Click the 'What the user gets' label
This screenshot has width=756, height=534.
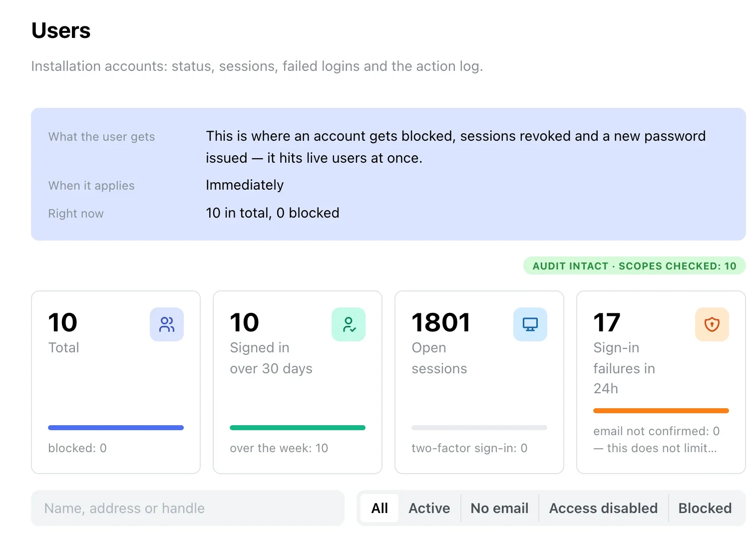101,137
